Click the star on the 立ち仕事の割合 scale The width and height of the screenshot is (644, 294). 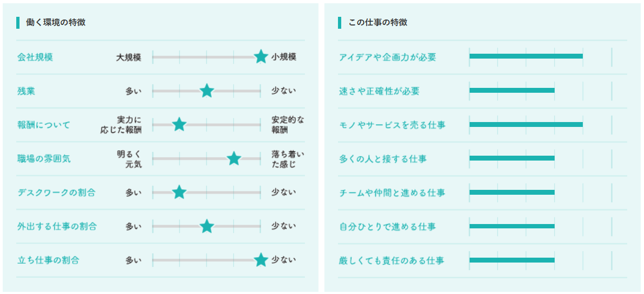coord(261,260)
